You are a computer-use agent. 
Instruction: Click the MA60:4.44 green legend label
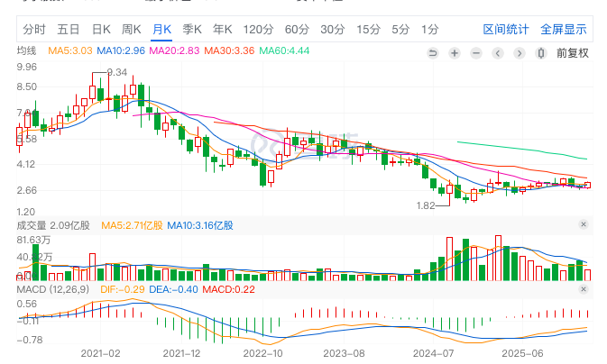pyautogui.click(x=284, y=50)
